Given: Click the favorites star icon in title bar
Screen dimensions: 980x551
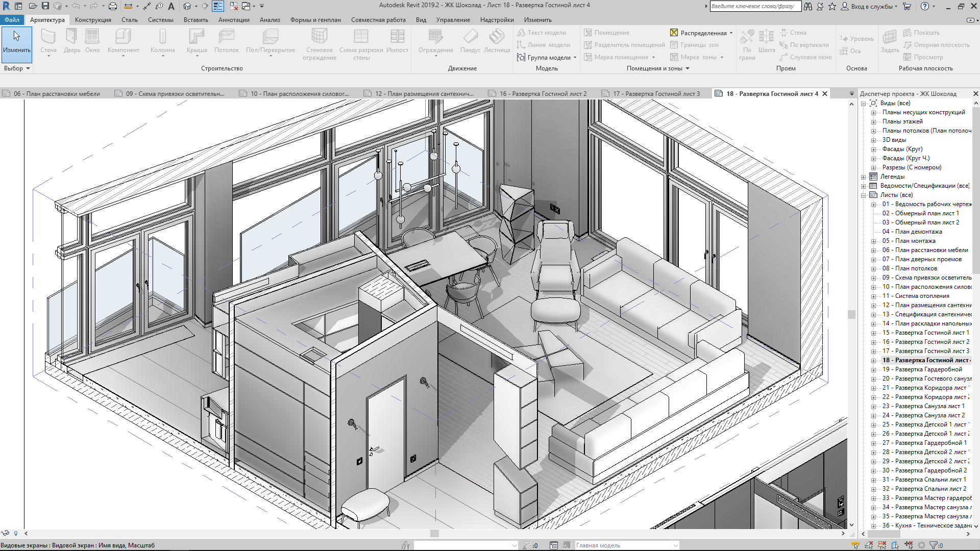Looking at the screenshot, I should [832, 6].
